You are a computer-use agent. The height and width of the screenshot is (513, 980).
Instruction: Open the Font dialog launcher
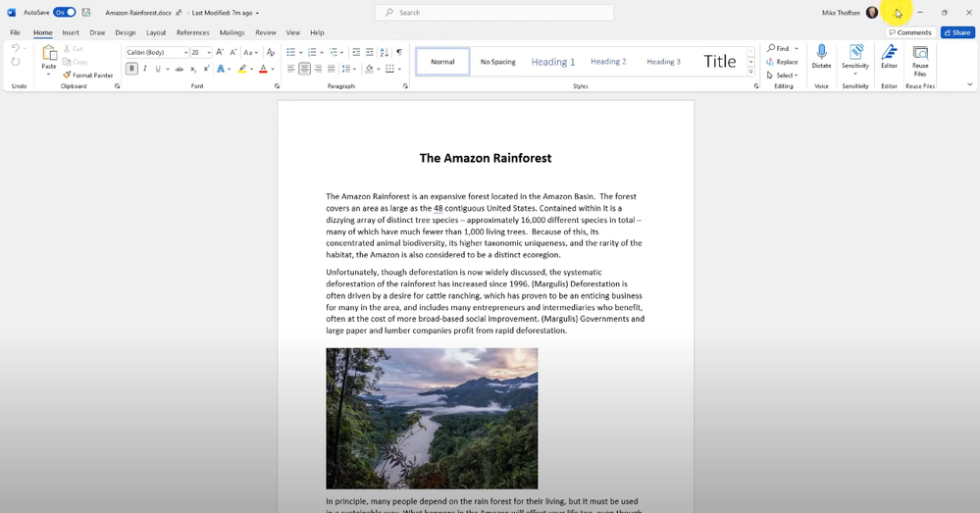(x=277, y=86)
